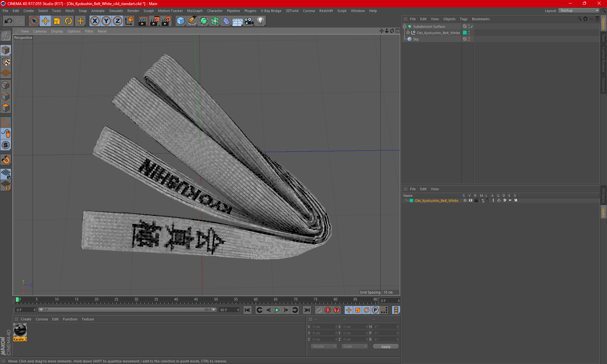Select the Scale tool
607x364 pixels.
[x=57, y=21]
